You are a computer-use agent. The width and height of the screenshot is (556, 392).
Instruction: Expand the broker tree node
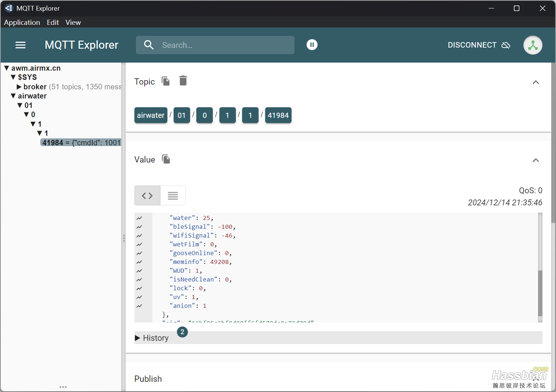point(19,87)
